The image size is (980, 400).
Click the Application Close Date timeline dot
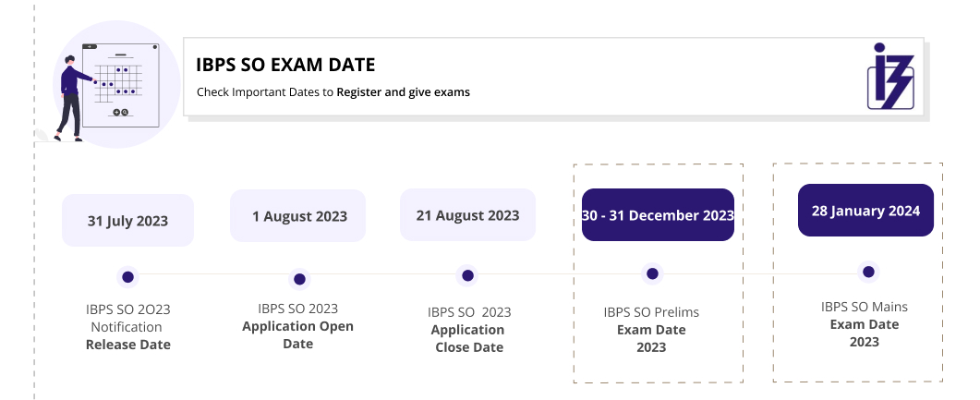click(467, 275)
